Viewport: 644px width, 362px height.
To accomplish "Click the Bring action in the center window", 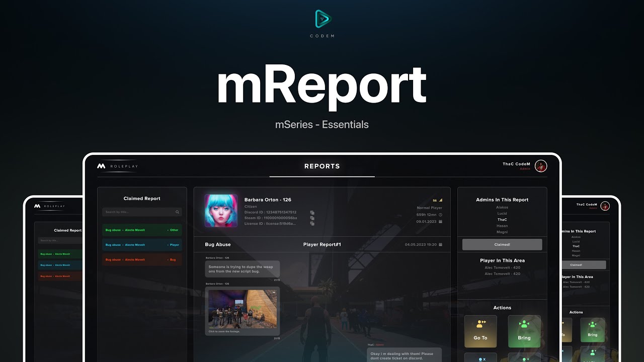I will [524, 331].
